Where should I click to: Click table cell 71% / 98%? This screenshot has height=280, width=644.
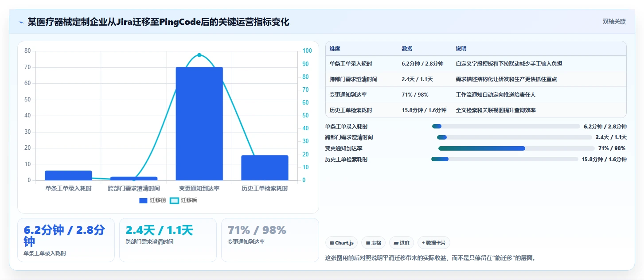[415, 95]
